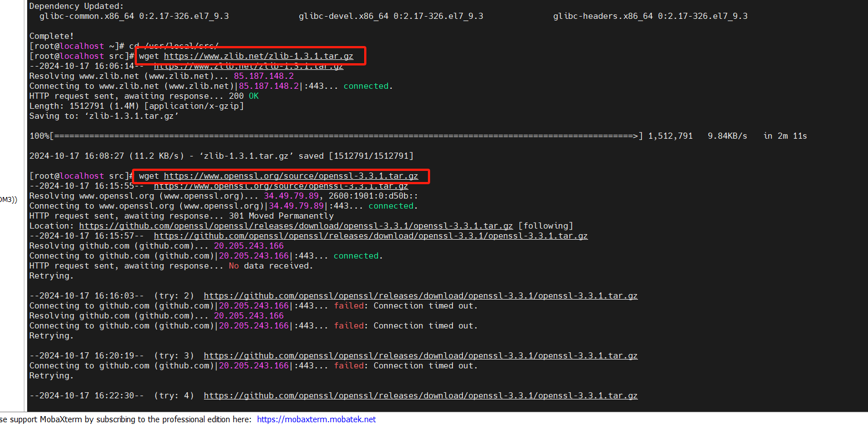Open the GitHub URL on the try: 3 line

pos(421,356)
